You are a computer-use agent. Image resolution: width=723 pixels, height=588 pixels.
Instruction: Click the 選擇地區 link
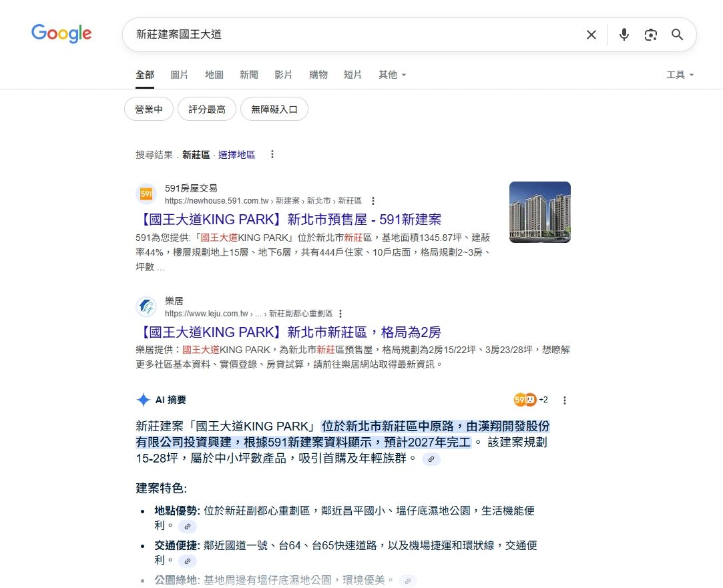tap(236, 155)
